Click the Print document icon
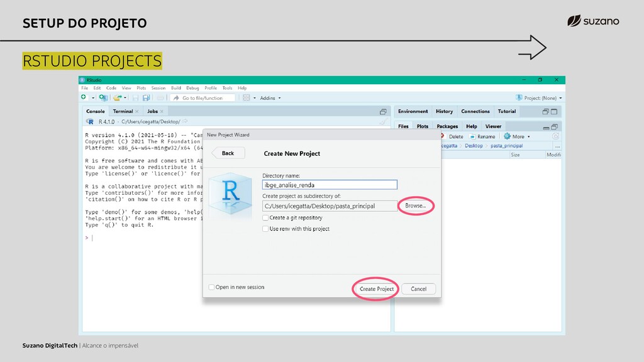644x362 pixels. (x=160, y=97)
